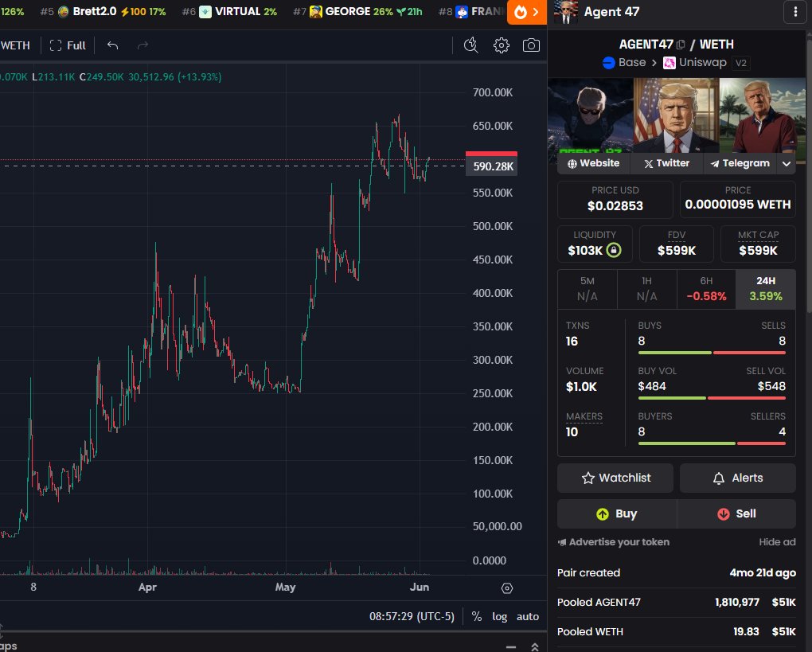Toggle log scale on chart
The height and width of the screenshot is (652, 812).
click(x=500, y=617)
